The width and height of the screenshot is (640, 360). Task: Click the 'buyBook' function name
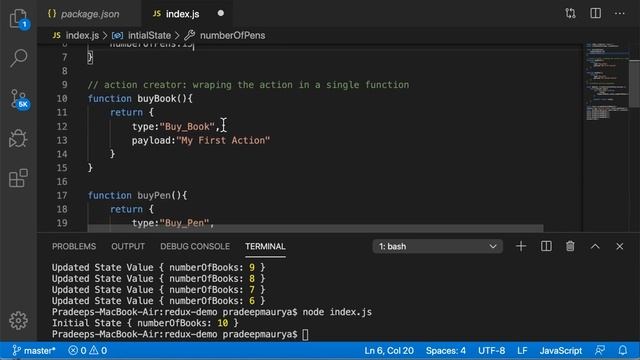(x=157, y=98)
